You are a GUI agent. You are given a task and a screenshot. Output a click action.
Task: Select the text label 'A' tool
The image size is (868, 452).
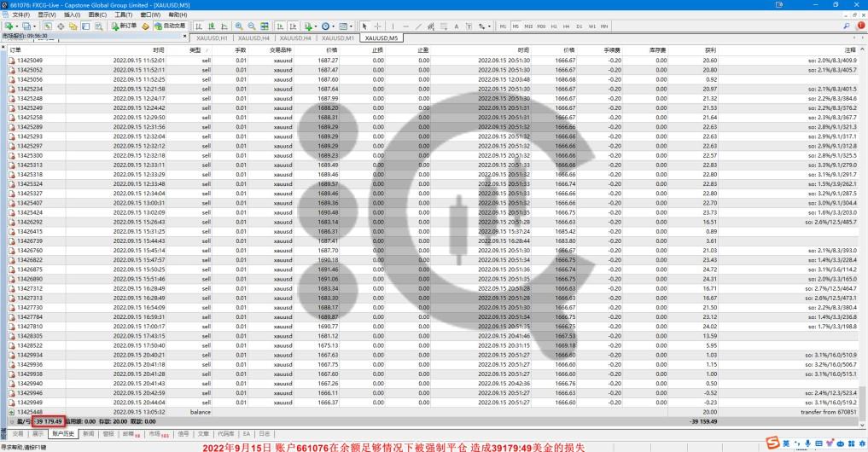[x=457, y=26]
